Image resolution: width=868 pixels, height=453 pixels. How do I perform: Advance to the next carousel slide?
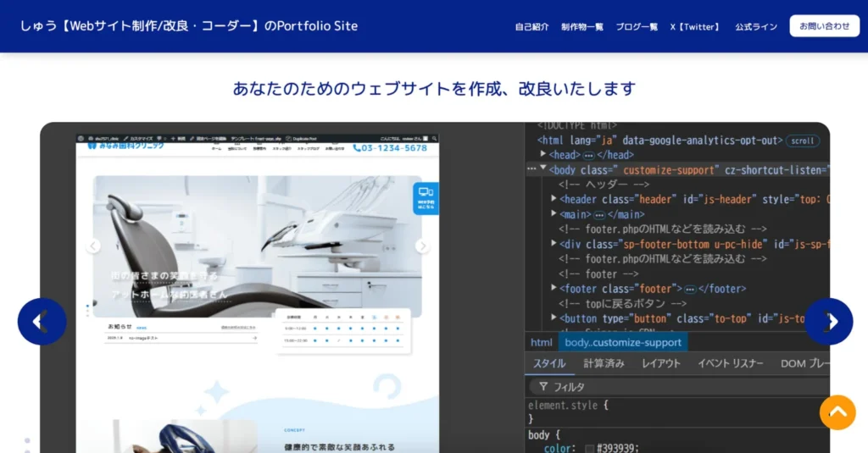pos(829,322)
